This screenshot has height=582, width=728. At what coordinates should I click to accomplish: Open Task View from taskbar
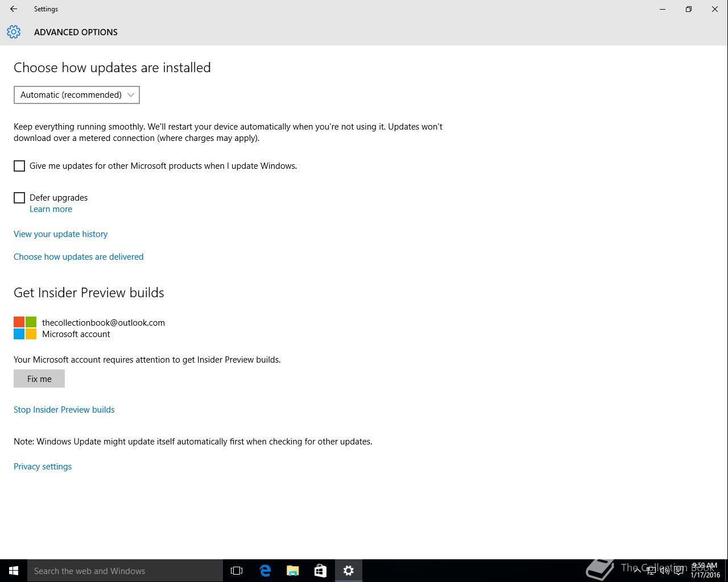(x=237, y=571)
